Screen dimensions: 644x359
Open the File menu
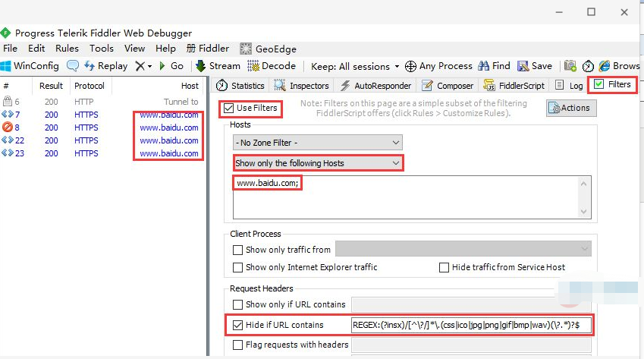click(10, 49)
